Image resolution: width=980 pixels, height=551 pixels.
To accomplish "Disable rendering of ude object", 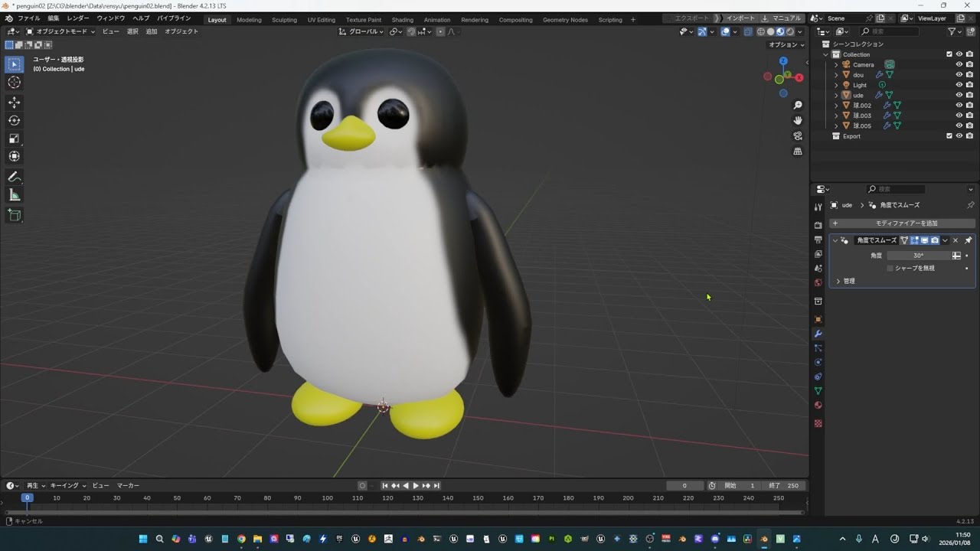I will point(969,95).
